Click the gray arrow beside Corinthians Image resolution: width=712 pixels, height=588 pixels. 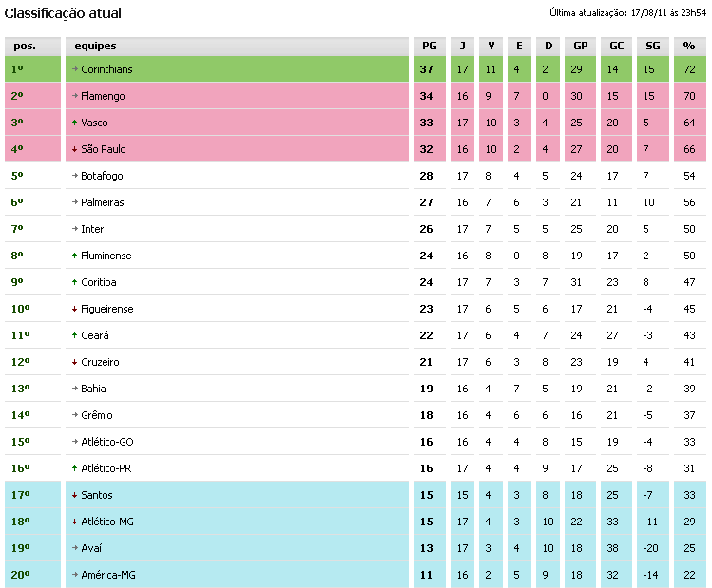[x=74, y=69]
